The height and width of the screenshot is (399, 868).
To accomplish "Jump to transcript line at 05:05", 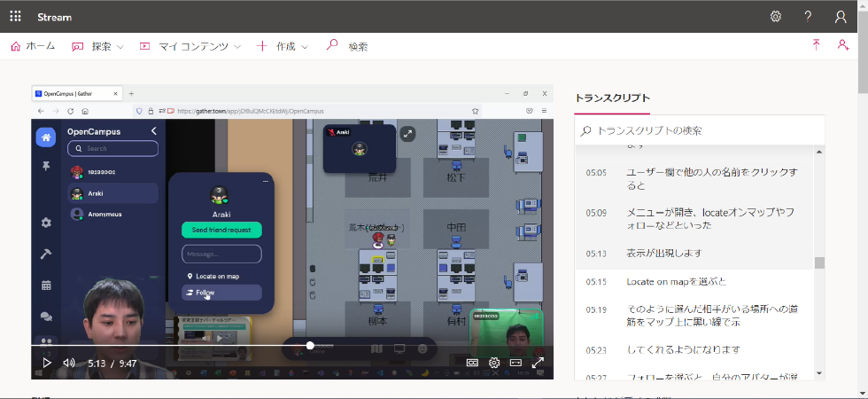I will pos(694,179).
